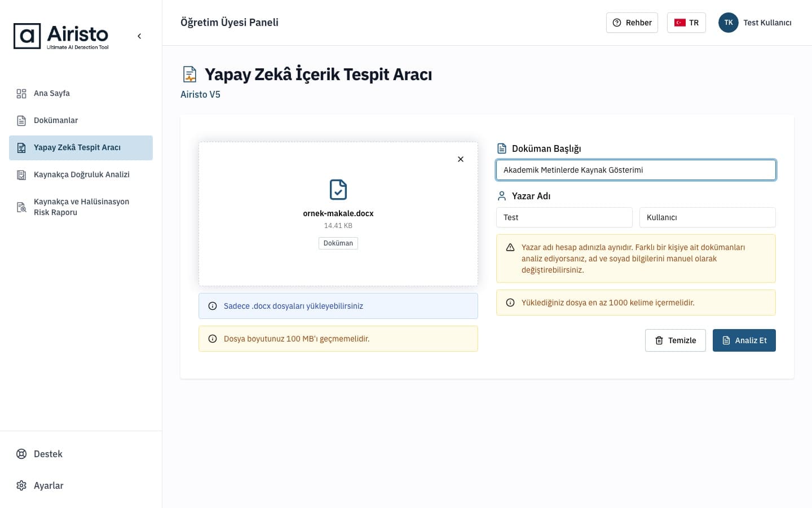Edit the author first name field Test
812x508 pixels.
click(564, 217)
